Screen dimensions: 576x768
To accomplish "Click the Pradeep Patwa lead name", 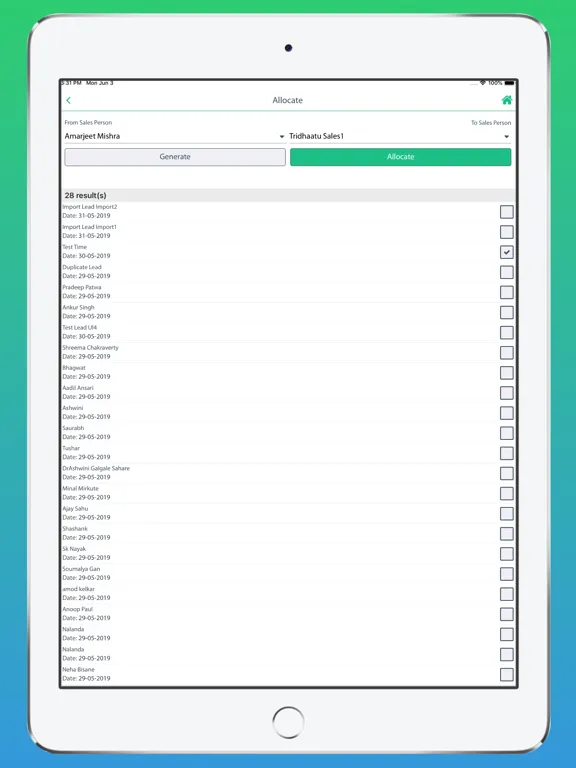I will coord(82,287).
